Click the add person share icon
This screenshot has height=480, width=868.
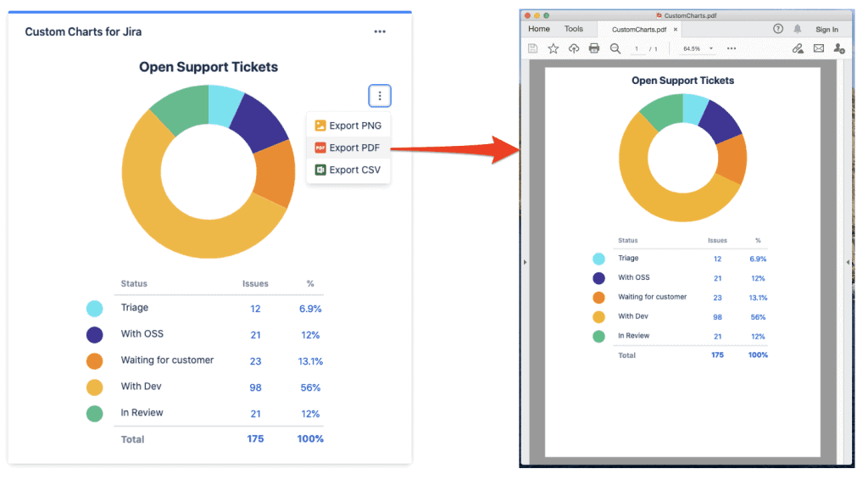(839, 48)
